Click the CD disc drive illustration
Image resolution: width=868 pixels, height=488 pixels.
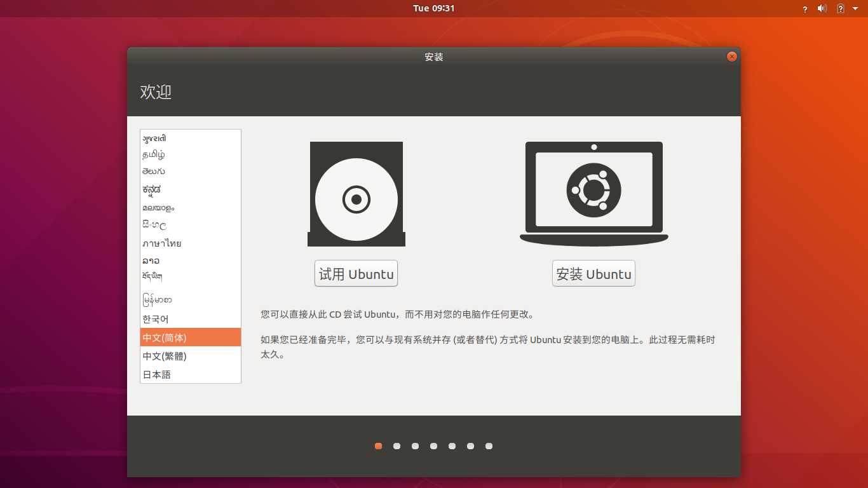356,194
